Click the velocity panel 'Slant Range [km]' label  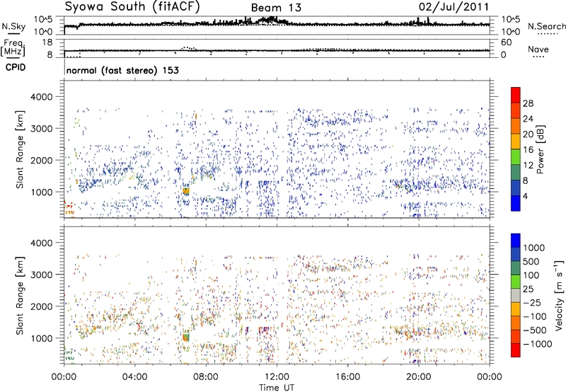coord(20,295)
